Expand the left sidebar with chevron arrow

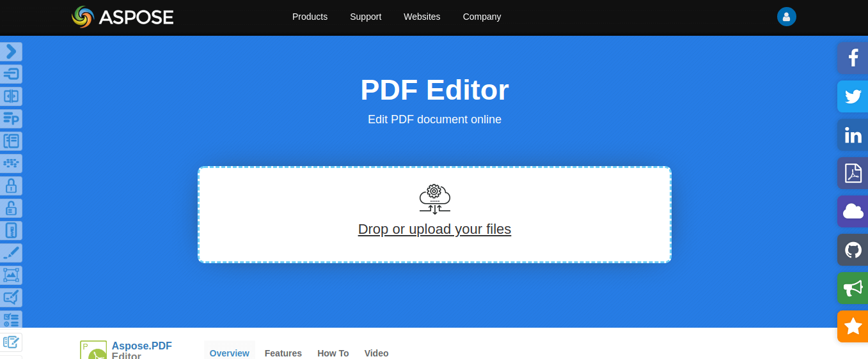point(11,52)
